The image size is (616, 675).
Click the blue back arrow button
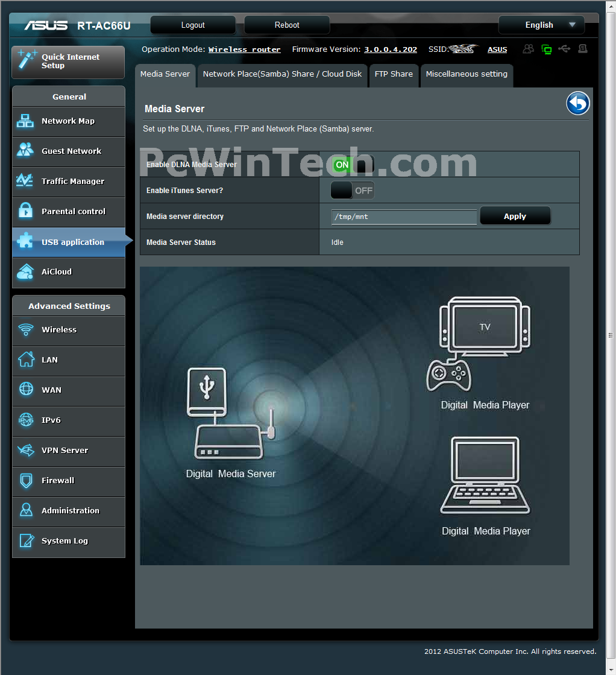577,103
